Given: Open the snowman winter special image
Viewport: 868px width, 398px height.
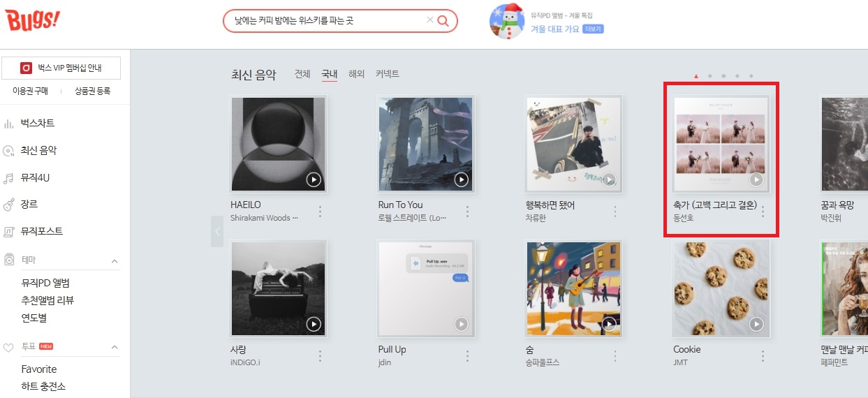Looking at the screenshot, I should pyautogui.click(x=507, y=21).
